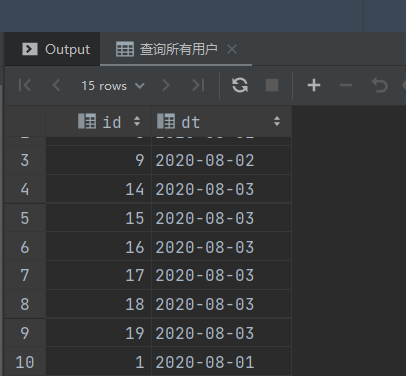406x376 pixels.
Task: Select row number 4 header
Action: (25, 189)
